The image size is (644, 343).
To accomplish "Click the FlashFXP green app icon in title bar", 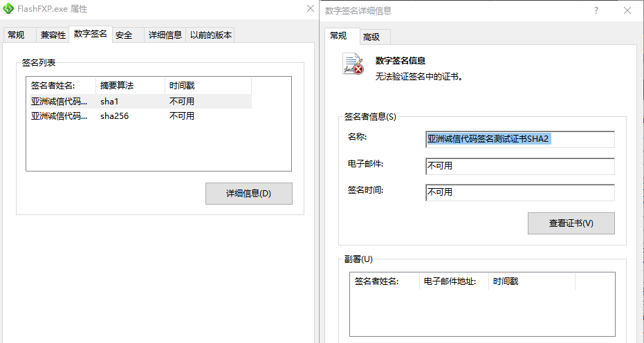I will pyautogui.click(x=8, y=8).
